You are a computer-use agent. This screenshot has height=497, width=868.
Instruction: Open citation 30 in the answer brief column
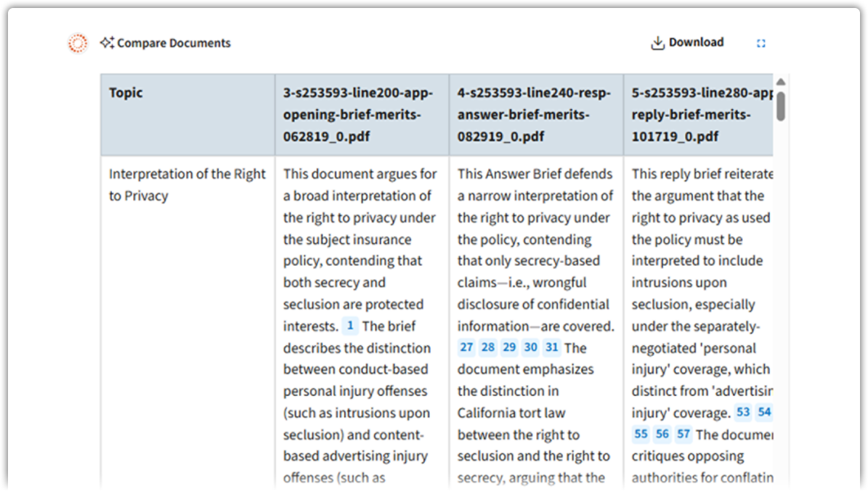coord(530,347)
